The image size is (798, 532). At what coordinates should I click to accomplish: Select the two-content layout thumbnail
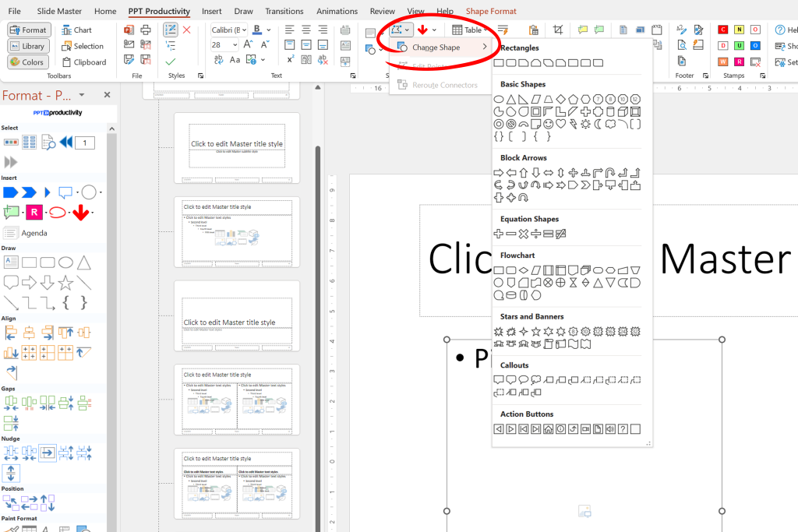click(x=237, y=400)
